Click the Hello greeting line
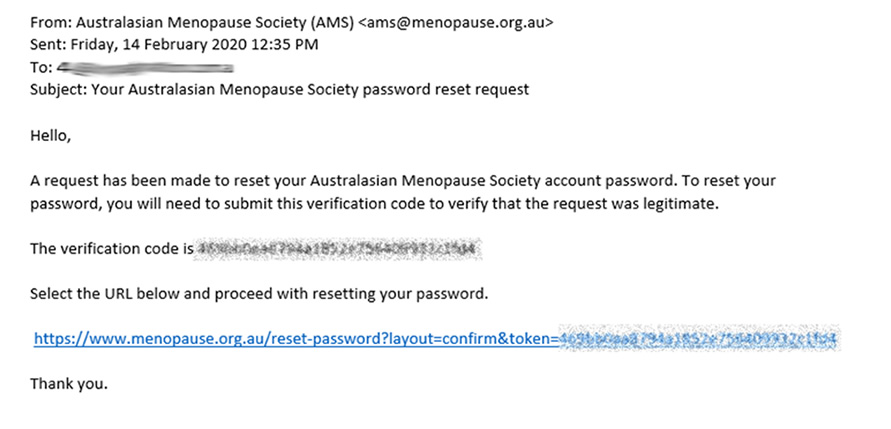 click(x=50, y=135)
